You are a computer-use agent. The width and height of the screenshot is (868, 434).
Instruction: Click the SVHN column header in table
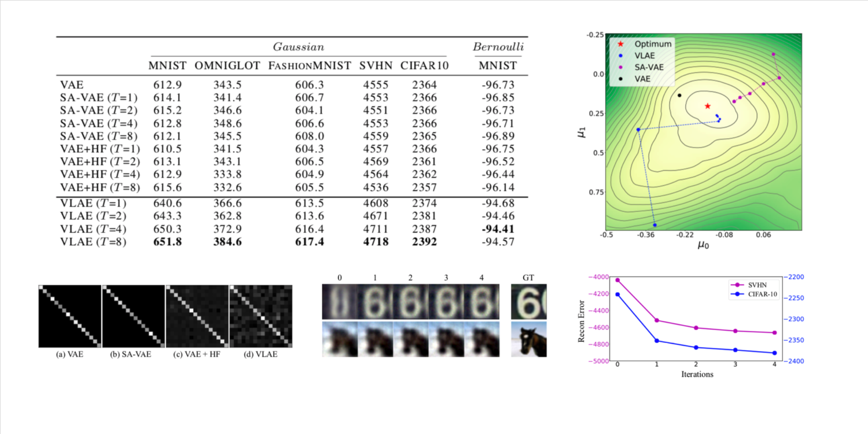coord(376,65)
